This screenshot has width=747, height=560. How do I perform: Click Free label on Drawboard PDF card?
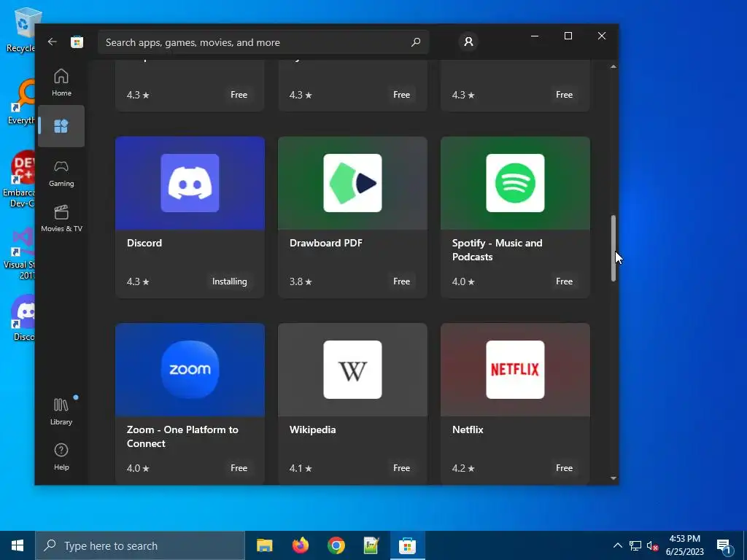(x=401, y=281)
